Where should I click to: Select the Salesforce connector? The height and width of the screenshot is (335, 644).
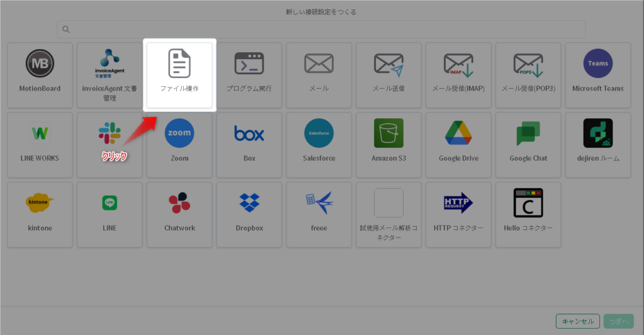(319, 145)
